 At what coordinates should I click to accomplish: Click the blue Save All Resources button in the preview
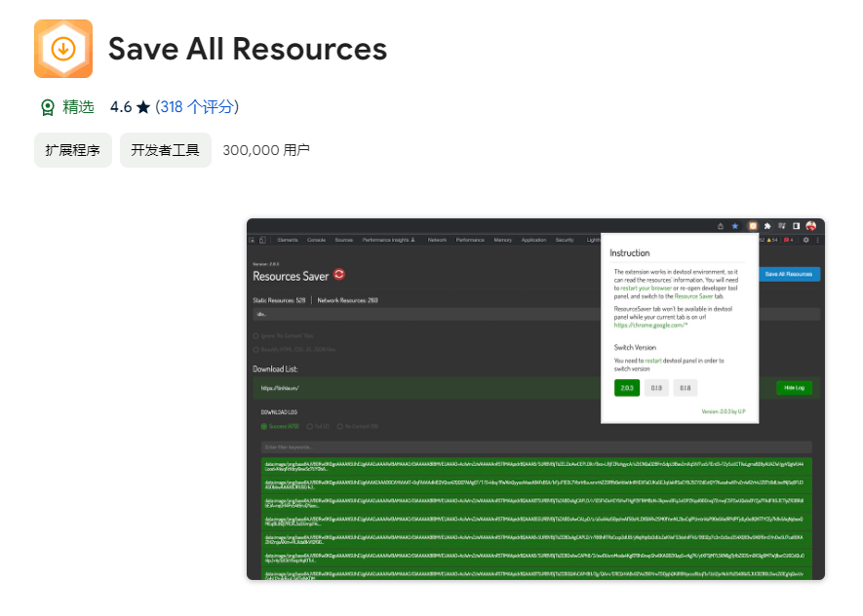pos(789,274)
